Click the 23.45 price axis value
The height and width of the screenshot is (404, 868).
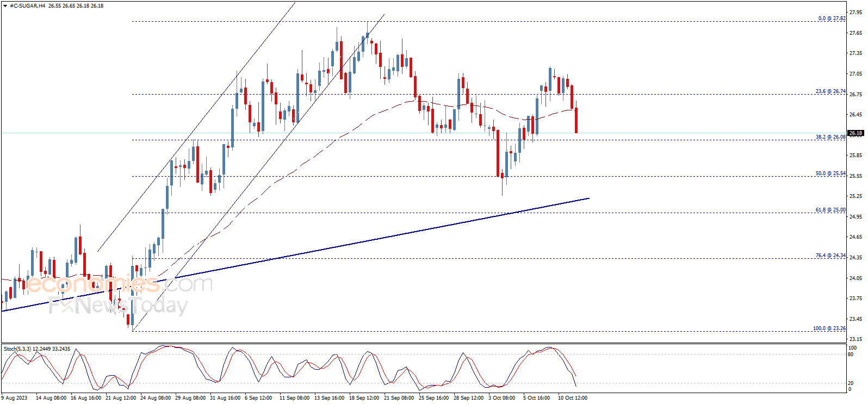point(855,319)
